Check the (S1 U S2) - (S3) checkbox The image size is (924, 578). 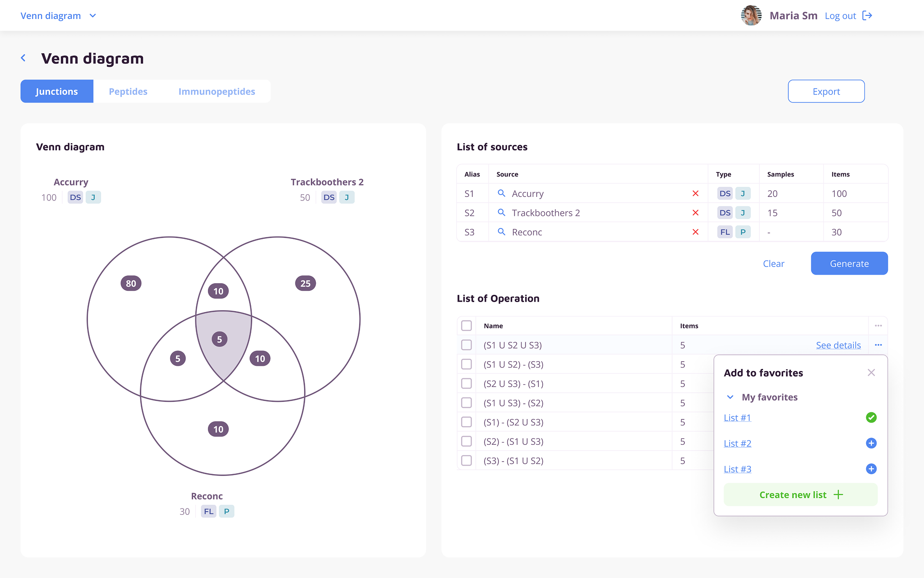(x=467, y=364)
